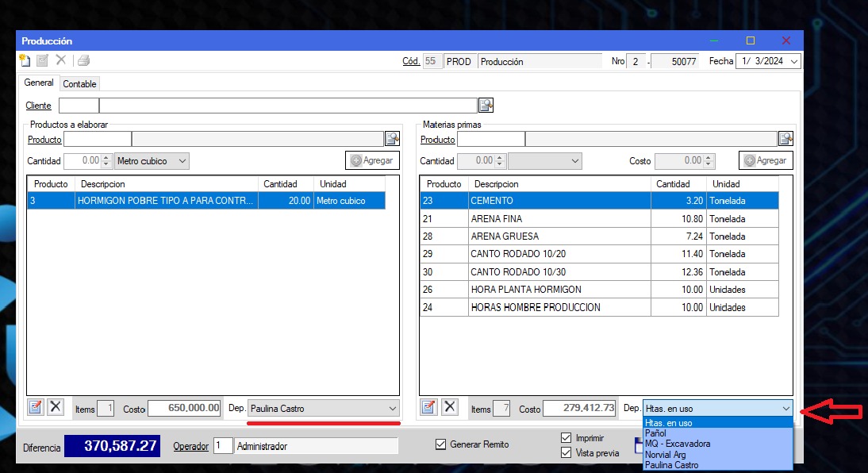Select the HORAS HOMBRE PRODUCCION row
Screen dimensions: 868x473
click(599, 307)
